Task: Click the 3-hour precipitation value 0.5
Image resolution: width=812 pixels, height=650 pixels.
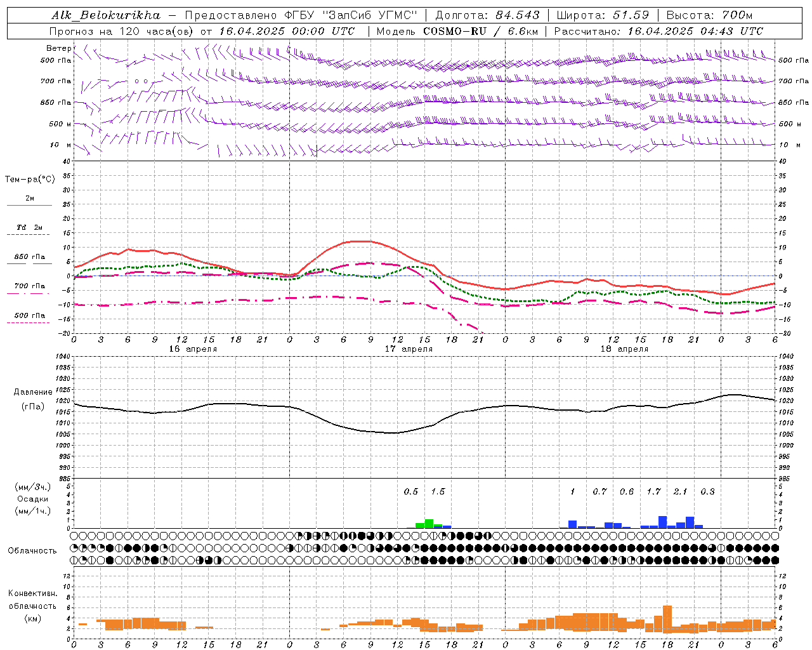Action: tap(411, 492)
